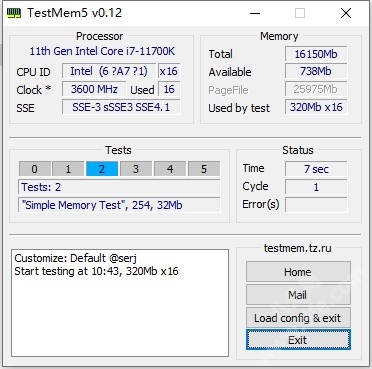Select highlighted test block 2
372x369 pixels.
[x=102, y=169]
